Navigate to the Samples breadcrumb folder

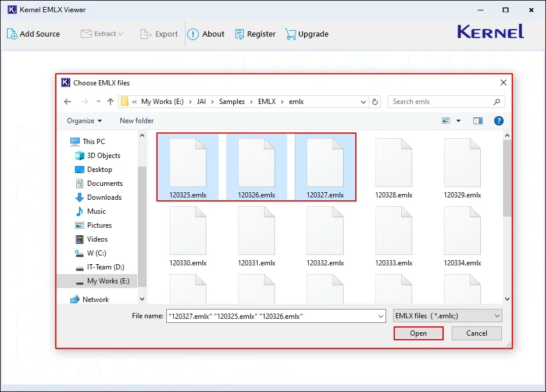coord(232,101)
